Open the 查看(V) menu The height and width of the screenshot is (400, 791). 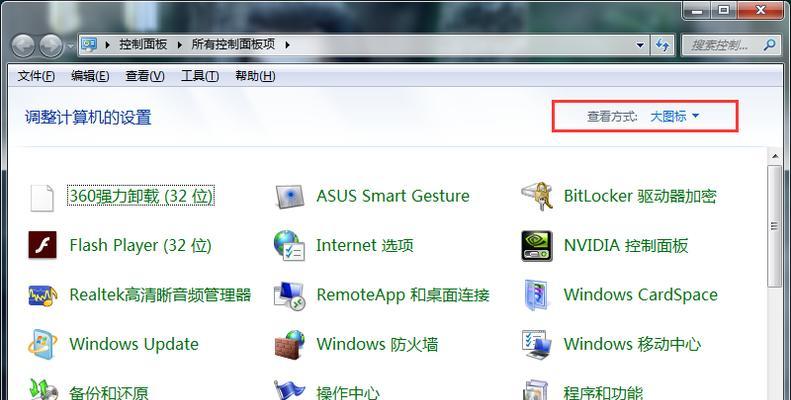point(145,76)
